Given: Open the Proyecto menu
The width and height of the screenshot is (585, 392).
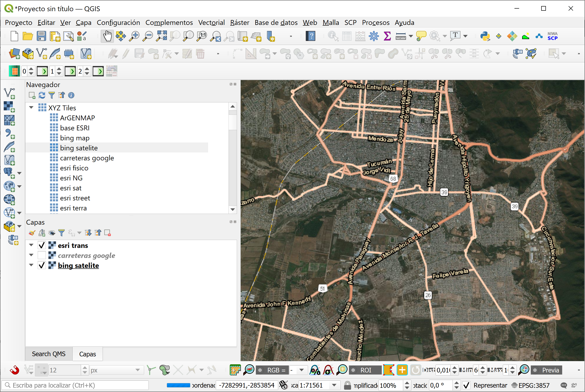Looking at the screenshot, I should tap(18, 23).
